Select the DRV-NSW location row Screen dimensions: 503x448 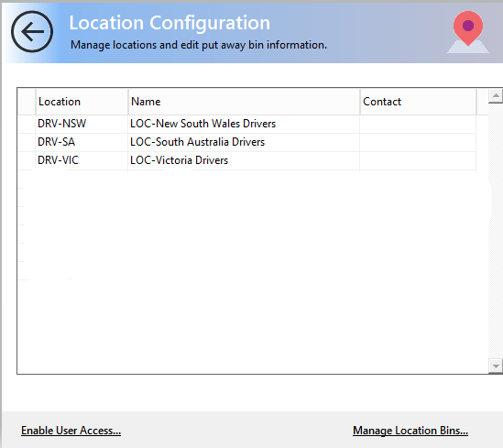click(x=247, y=124)
